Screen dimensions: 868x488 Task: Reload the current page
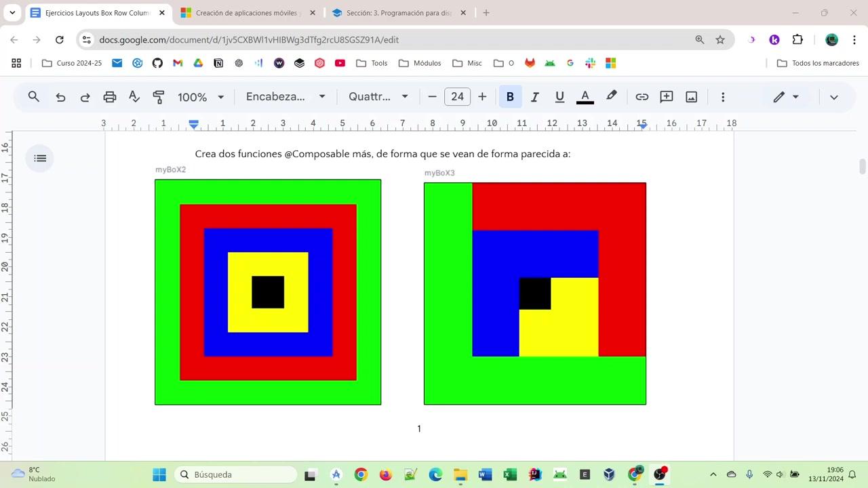tap(59, 40)
